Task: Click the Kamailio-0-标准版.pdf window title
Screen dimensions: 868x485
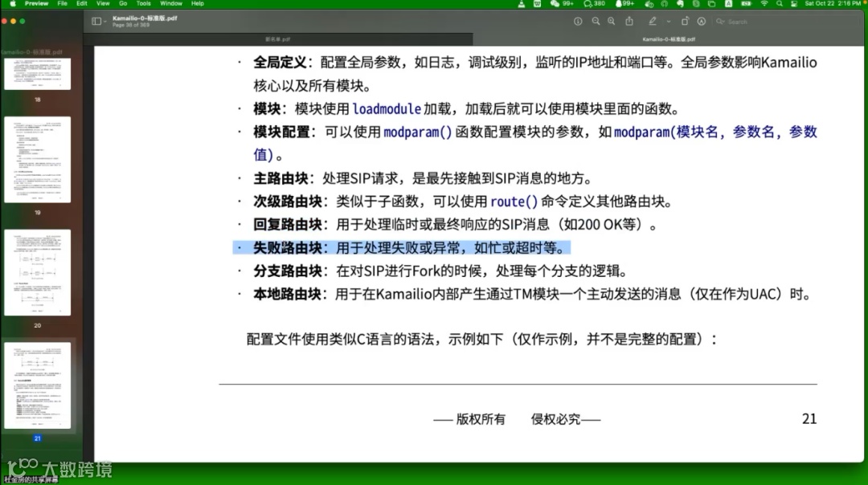Action: (x=145, y=18)
